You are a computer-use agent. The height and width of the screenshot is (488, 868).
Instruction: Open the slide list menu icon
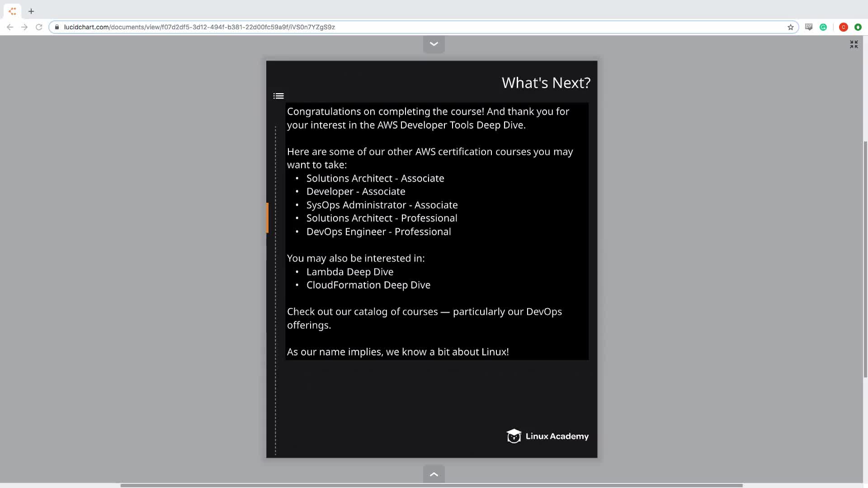(x=278, y=96)
